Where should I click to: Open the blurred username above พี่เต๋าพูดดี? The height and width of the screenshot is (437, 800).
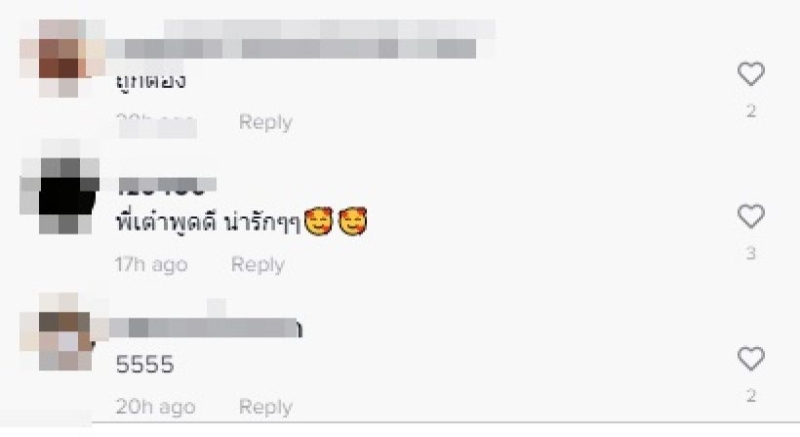(x=166, y=185)
